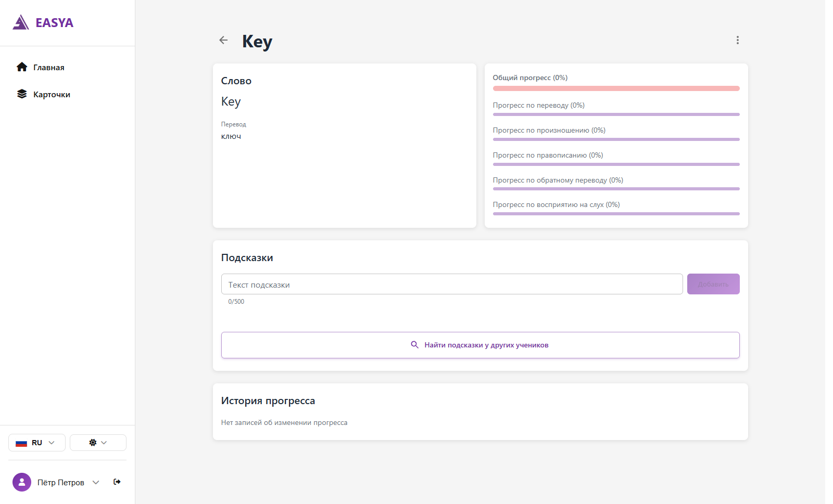This screenshot has width=833, height=504.
Task: Click the Прогресс по восприятию на слух bar
Action: pos(616,214)
